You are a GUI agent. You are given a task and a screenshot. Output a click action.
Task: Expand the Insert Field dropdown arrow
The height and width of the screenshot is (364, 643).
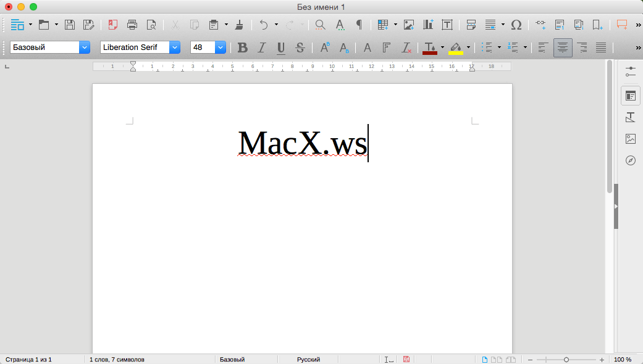[503, 25]
